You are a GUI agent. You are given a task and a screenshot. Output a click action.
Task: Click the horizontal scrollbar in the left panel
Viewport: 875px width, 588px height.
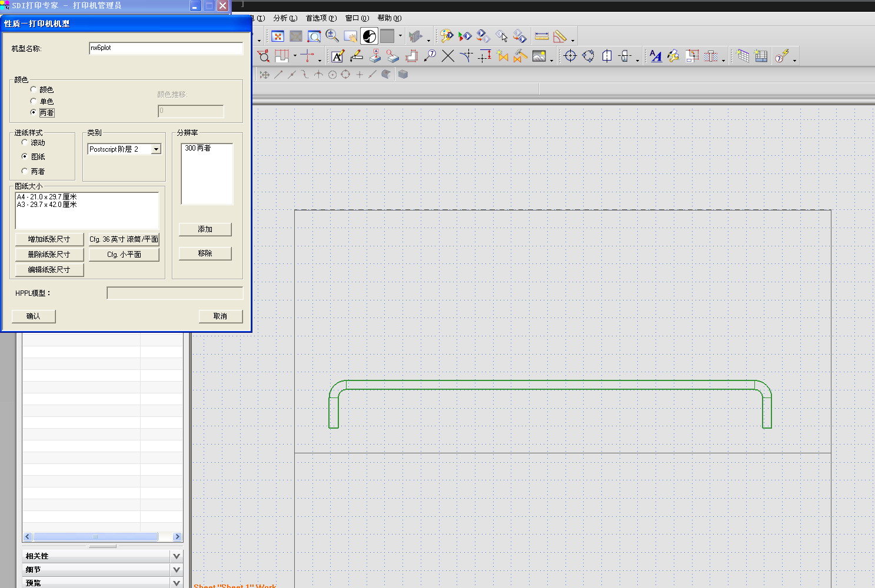point(96,537)
